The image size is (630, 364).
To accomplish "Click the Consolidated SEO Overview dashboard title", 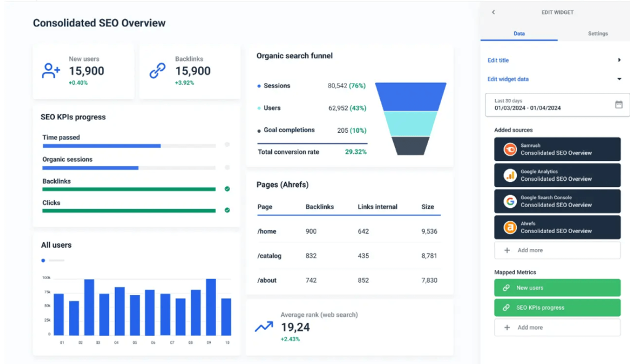I will (99, 23).
